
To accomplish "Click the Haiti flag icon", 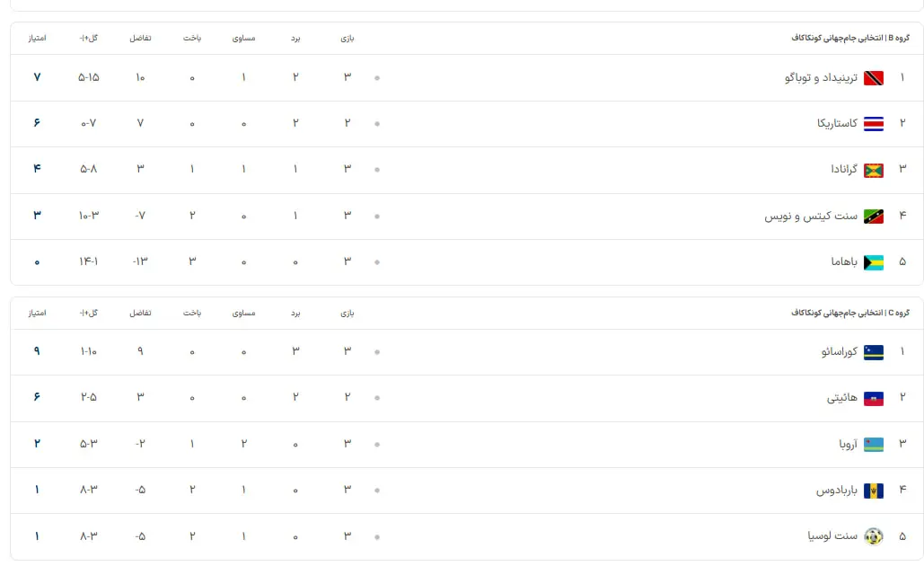I will [x=873, y=398].
